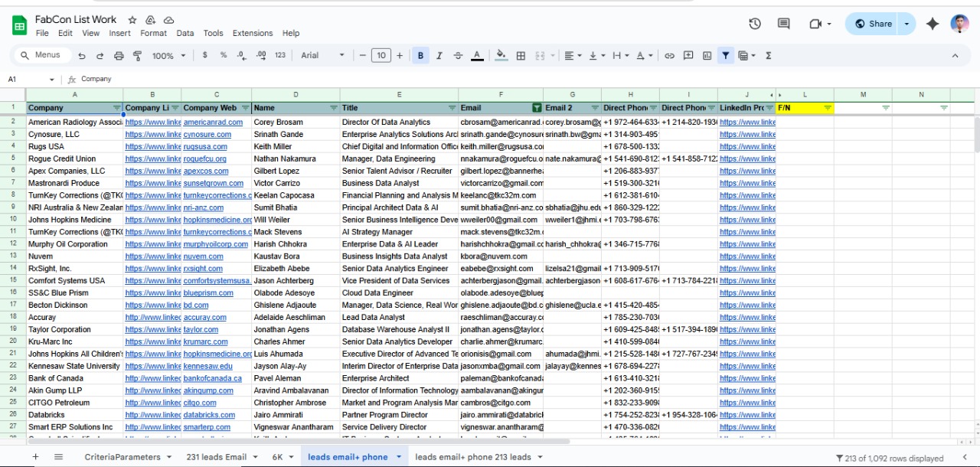Click the font size field
The height and width of the screenshot is (467, 980).
click(381, 55)
